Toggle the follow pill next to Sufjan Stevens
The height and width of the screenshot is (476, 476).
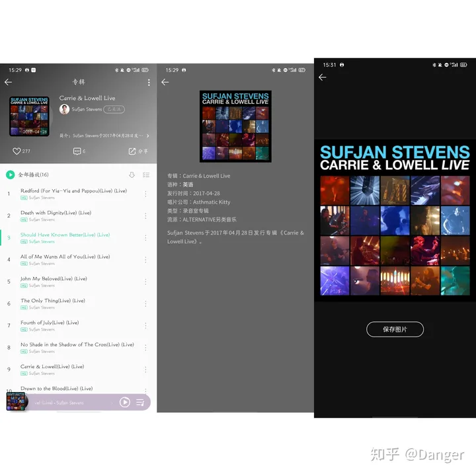pyautogui.click(x=114, y=109)
